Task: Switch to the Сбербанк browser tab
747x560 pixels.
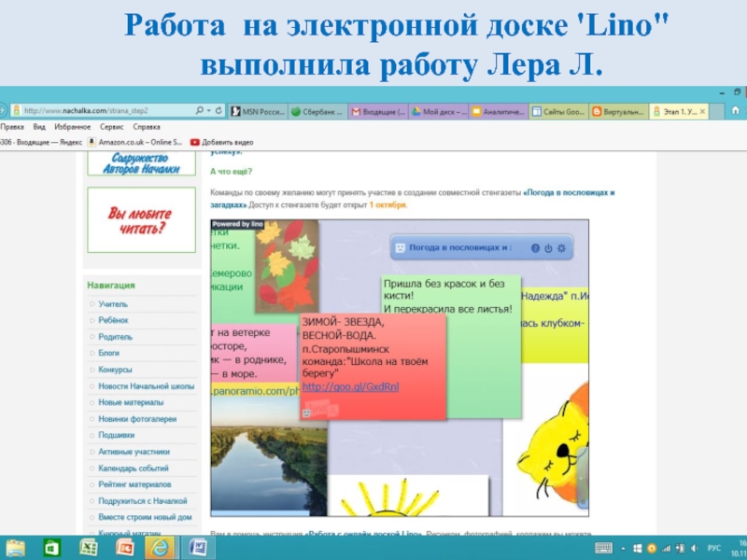Action: click(317, 111)
